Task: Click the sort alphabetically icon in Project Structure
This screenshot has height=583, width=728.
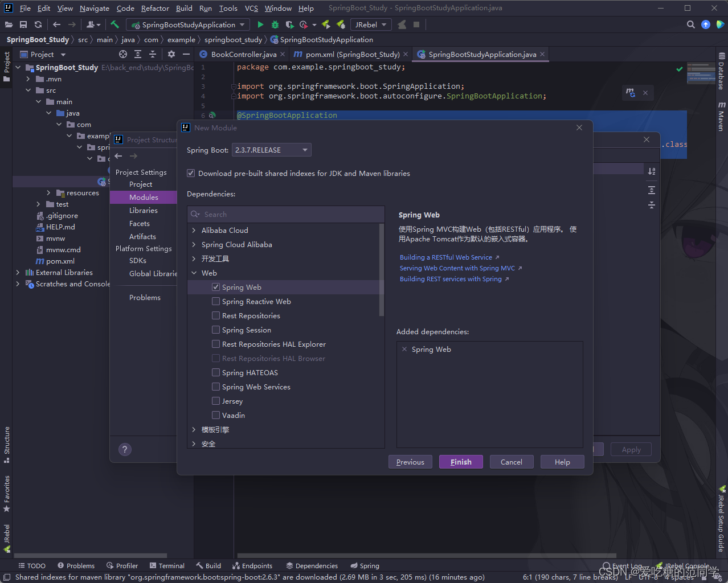Action: (x=652, y=171)
